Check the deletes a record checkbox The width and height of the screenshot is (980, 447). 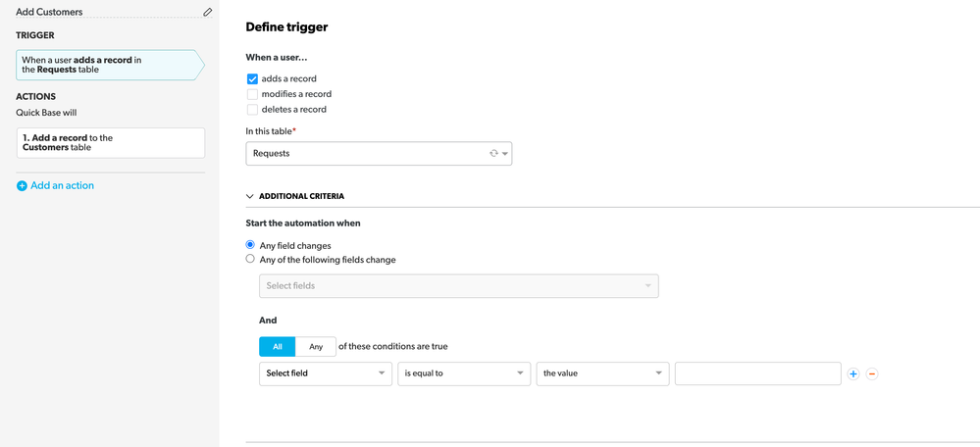tap(252, 109)
